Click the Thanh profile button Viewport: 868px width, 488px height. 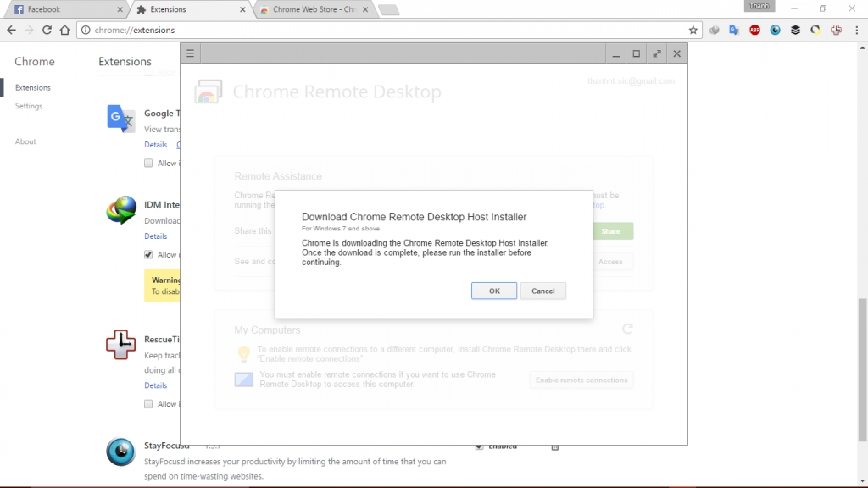[759, 6]
